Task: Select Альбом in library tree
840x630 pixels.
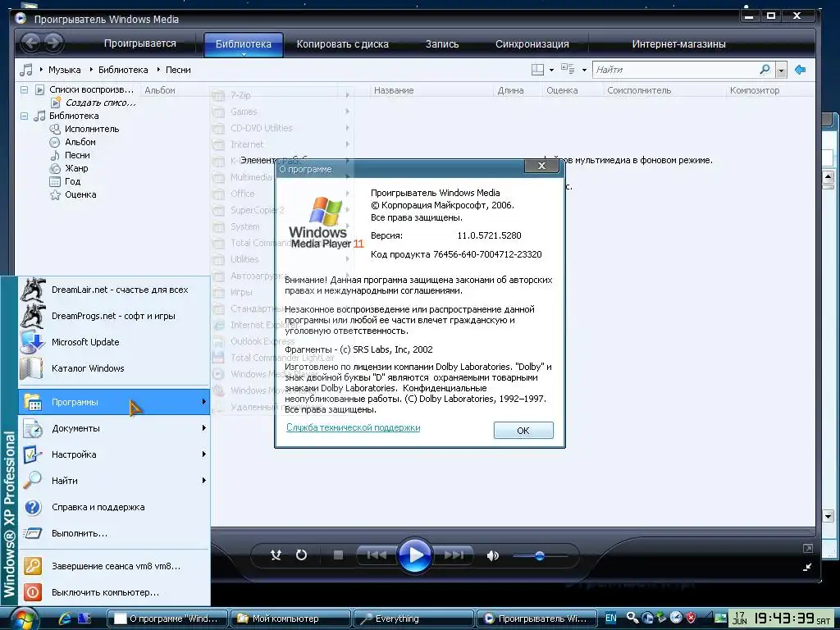Action: point(80,142)
